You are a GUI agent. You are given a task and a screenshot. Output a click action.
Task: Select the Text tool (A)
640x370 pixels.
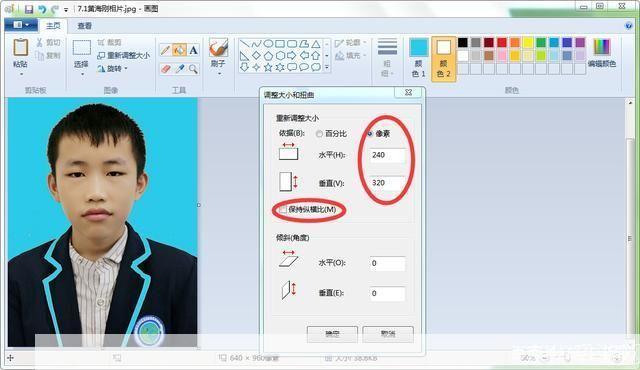[193, 50]
